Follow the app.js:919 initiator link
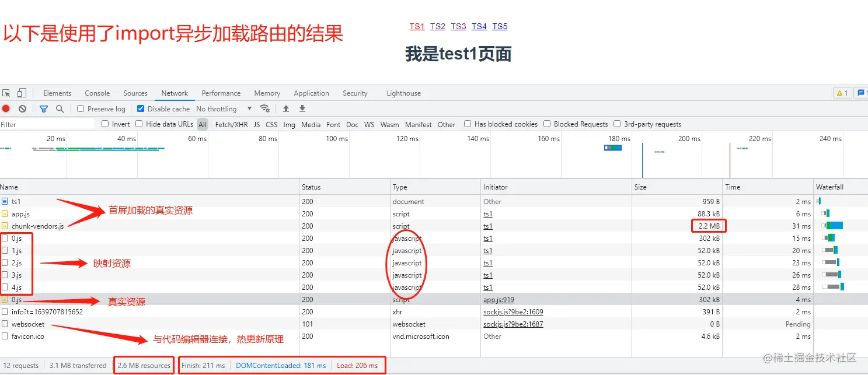Viewport: 868px width, 375px height. tap(499, 300)
